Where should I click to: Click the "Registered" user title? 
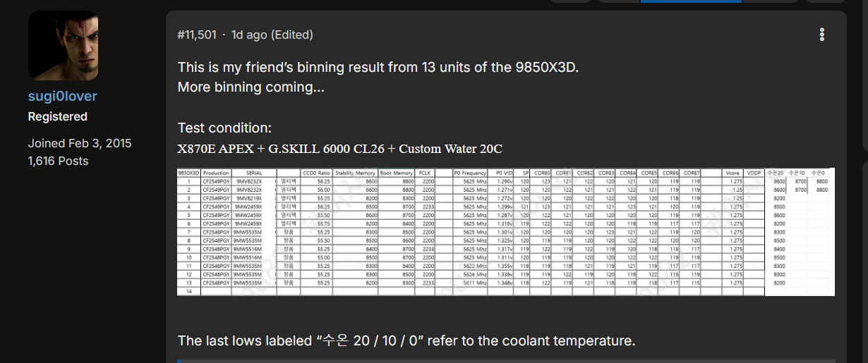[58, 116]
